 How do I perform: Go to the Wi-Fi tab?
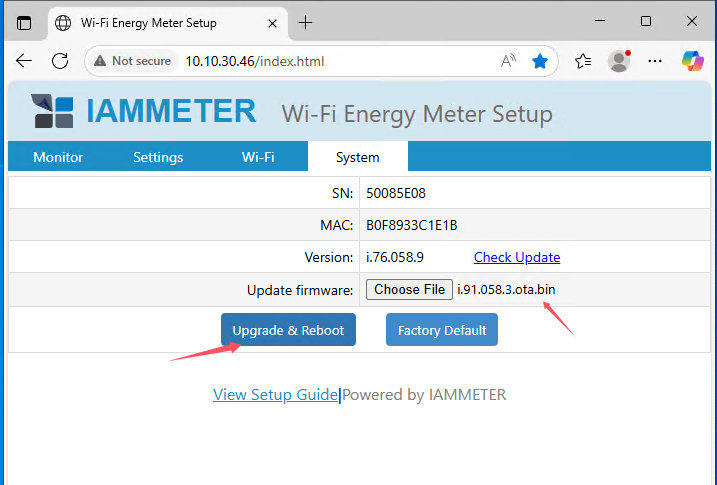tap(258, 157)
